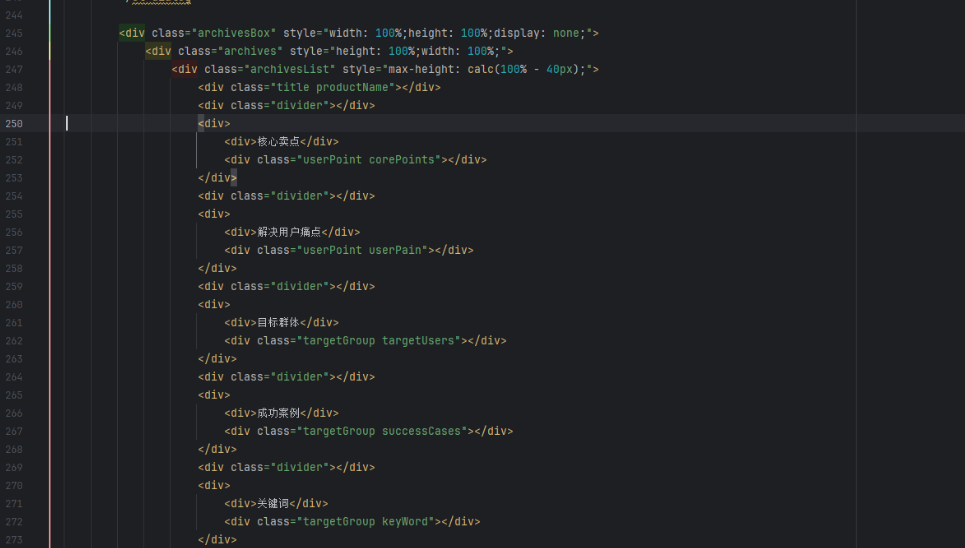965x548 pixels.
Task: Click the "核心卖点" text
Action: (x=278, y=142)
